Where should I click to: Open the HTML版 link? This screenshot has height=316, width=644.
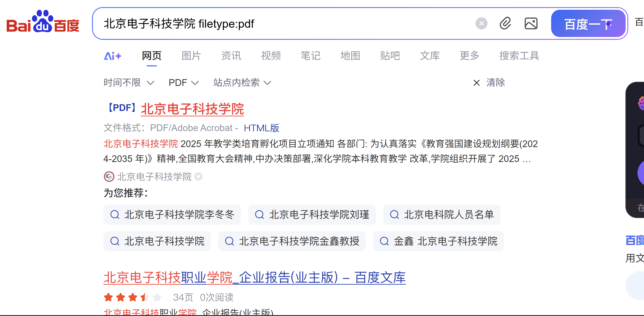(x=261, y=128)
